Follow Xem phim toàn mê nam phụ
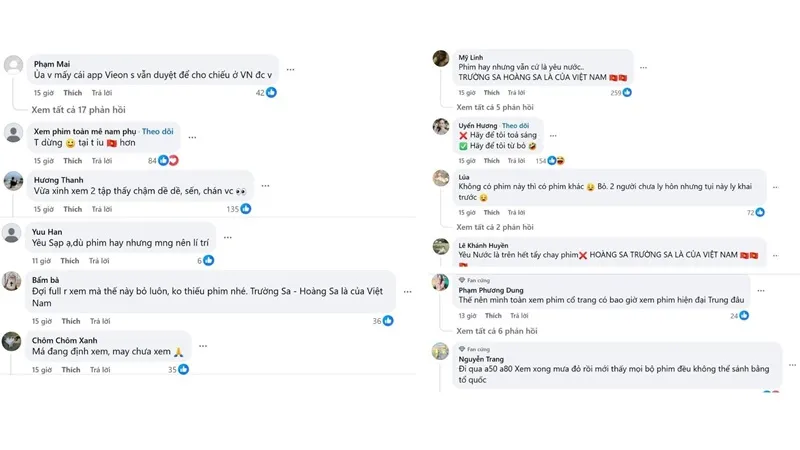This screenshot has width=800, height=450. tap(157, 131)
